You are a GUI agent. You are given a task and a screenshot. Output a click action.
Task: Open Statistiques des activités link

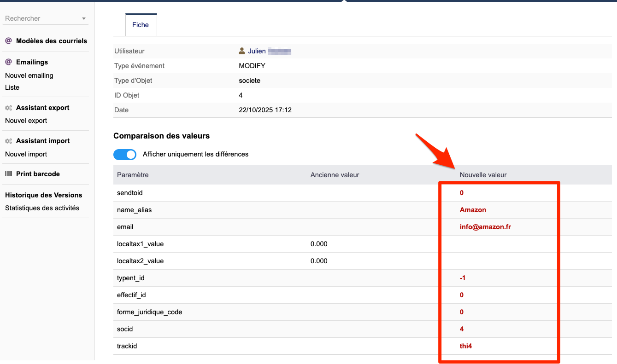[42, 208]
